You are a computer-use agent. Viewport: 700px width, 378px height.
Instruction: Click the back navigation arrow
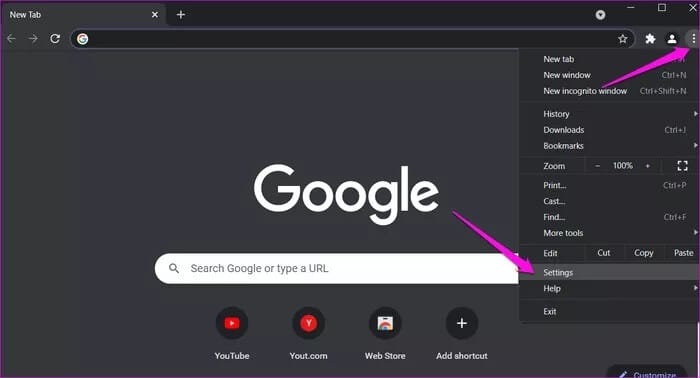point(11,39)
